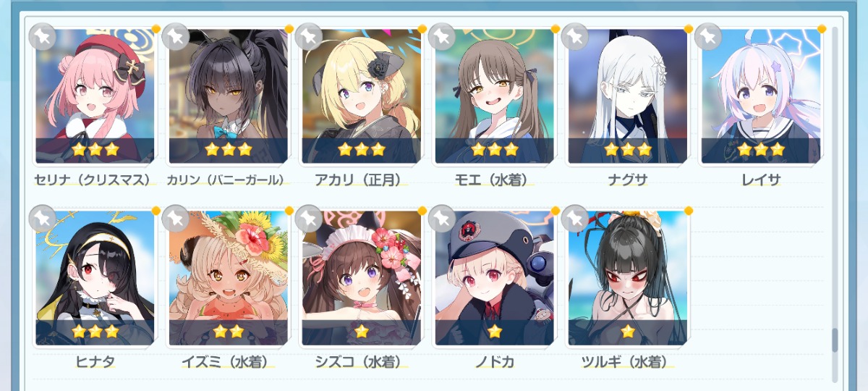Pin the ノドカ character card
This screenshot has width=868, height=391.
(442, 219)
